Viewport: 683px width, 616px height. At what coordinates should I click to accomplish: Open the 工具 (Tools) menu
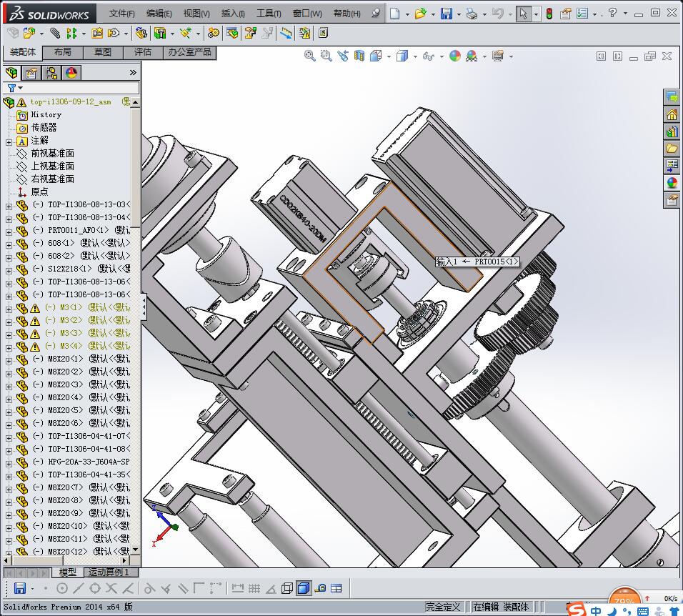[x=269, y=14]
